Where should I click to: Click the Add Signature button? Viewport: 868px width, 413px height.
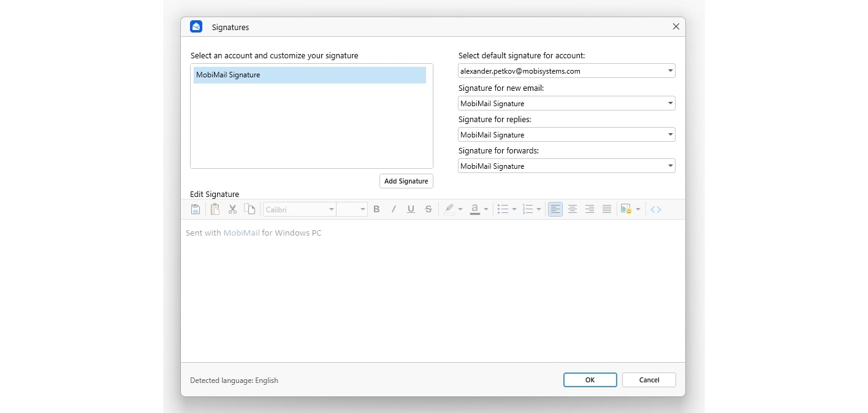click(406, 181)
